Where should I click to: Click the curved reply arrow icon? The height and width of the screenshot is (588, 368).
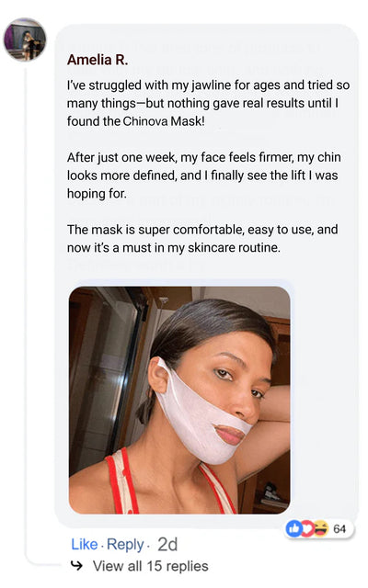[77, 566]
